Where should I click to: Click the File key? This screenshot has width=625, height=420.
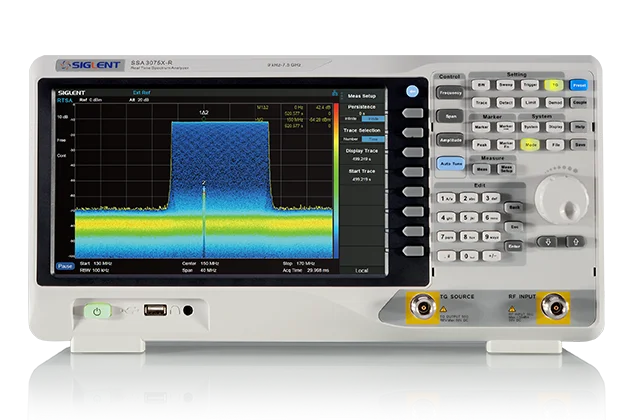tap(555, 145)
